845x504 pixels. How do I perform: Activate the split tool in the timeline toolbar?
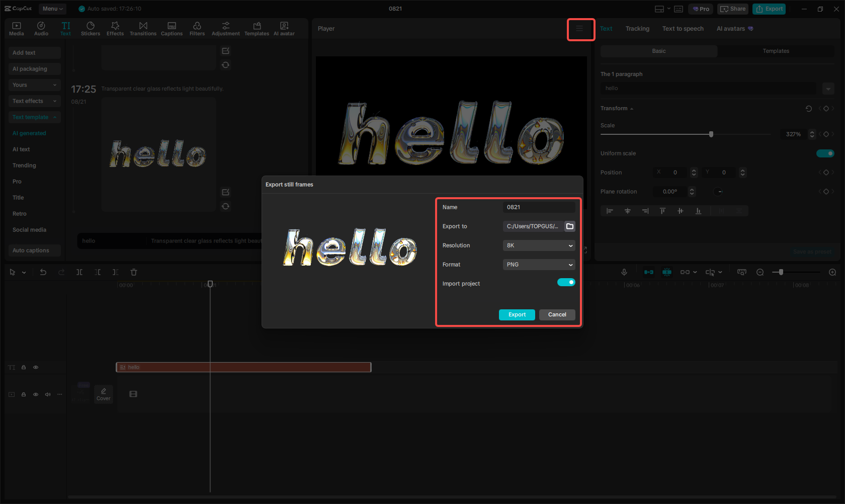pos(79,272)
